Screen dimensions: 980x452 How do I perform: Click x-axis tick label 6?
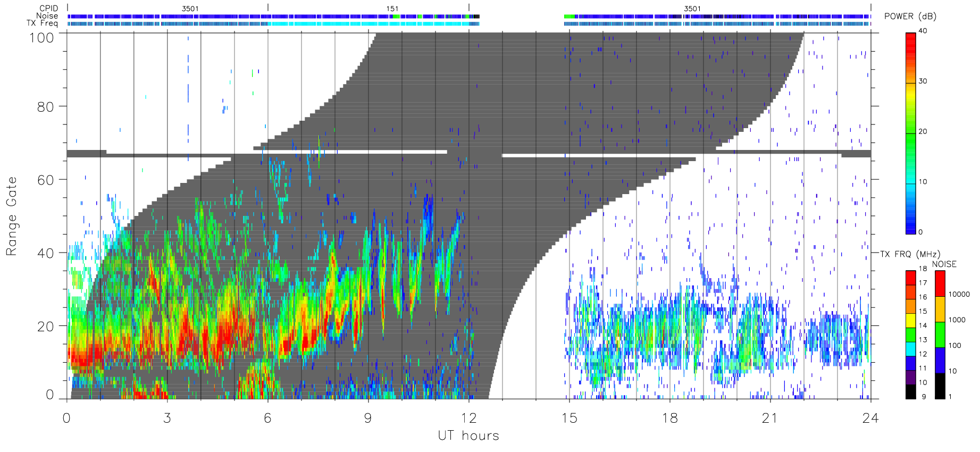tap(267, 418)
